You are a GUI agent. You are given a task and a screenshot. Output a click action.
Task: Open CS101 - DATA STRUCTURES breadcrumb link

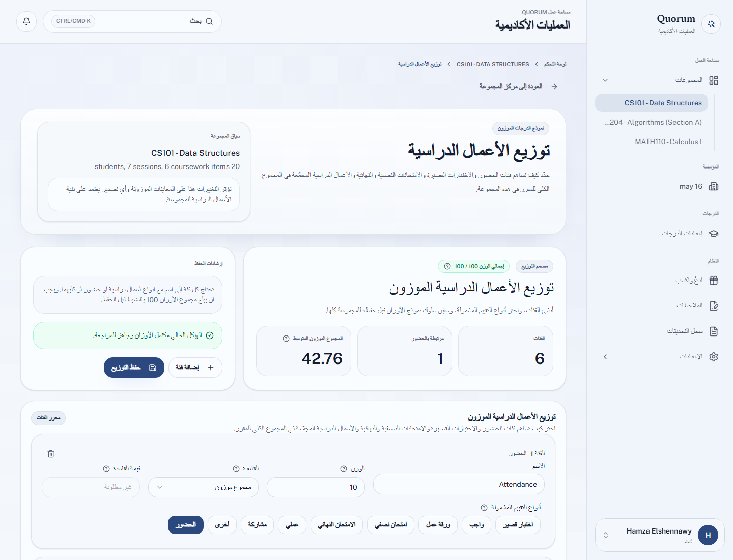tap(493, 64)
